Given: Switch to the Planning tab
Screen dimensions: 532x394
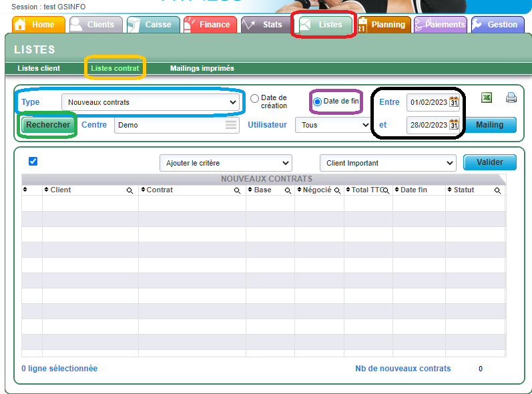Looking at the screenshot, I should (383, 25).
